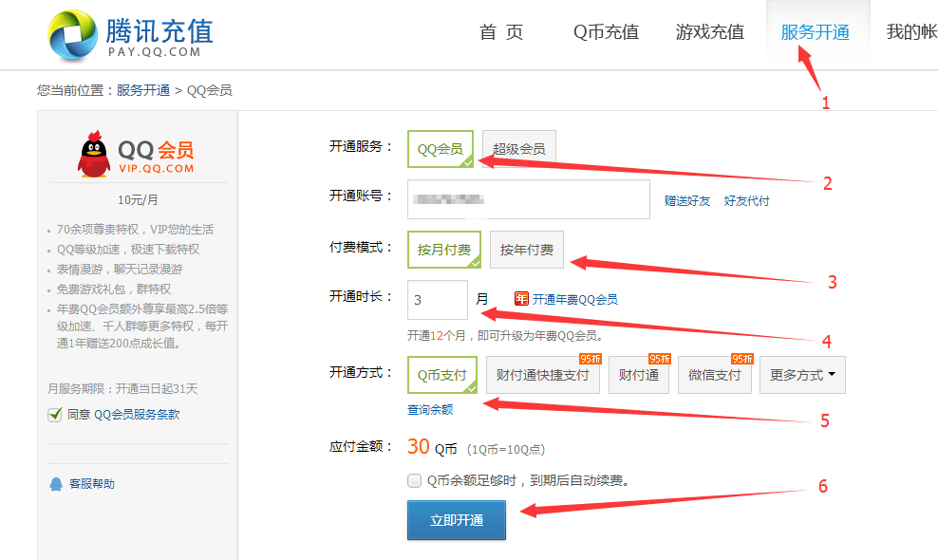Click the 立即开通 button

point(457,520)
